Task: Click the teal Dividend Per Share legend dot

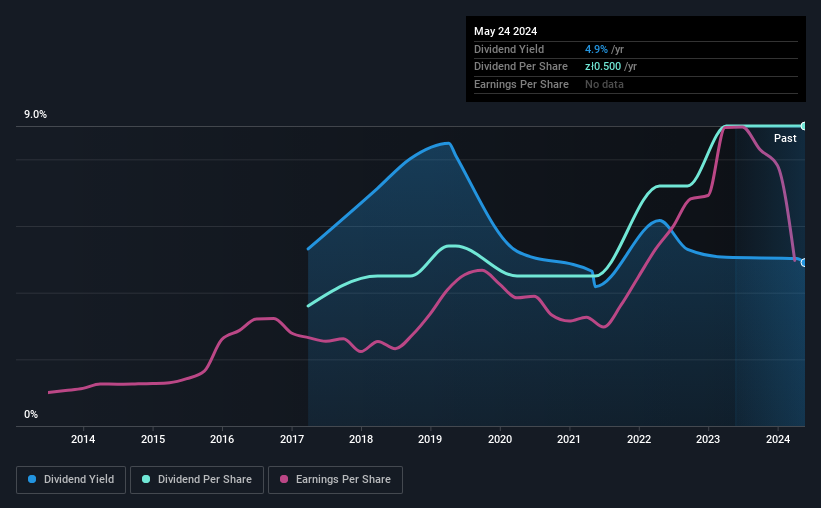Action: pyautogui.click(x=146, y=479)
